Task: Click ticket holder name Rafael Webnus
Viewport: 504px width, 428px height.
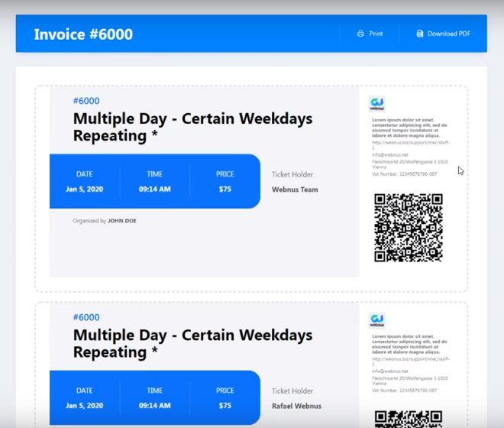Action: click(296, 406)
